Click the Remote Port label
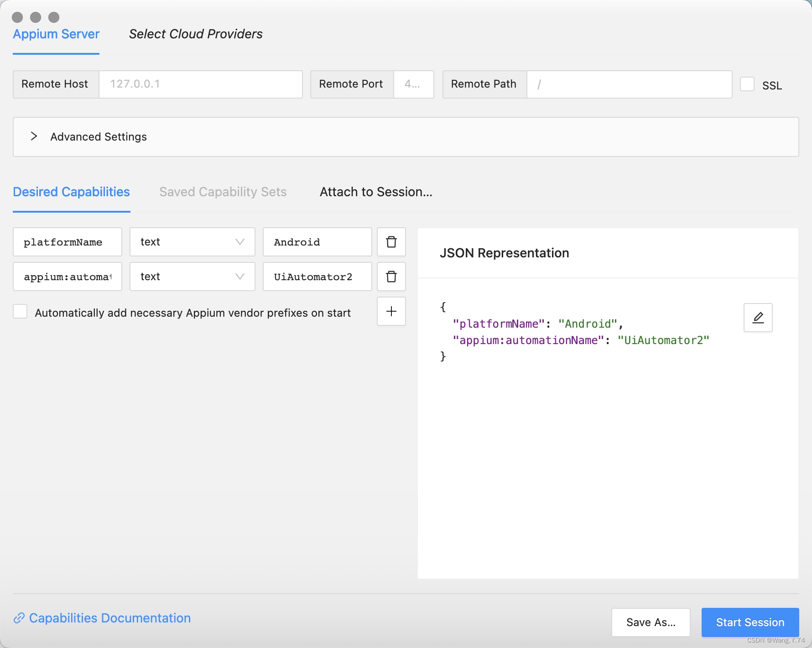 coord(351,84)
